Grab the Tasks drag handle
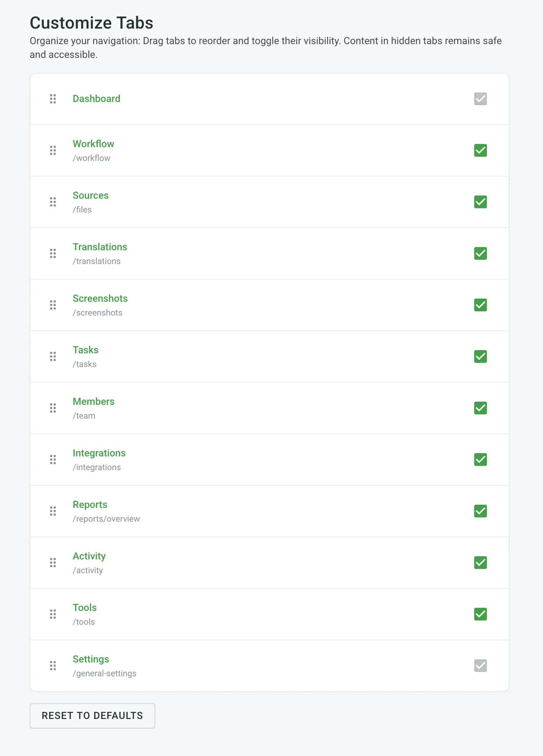543x756 pixels. (53, 356)
